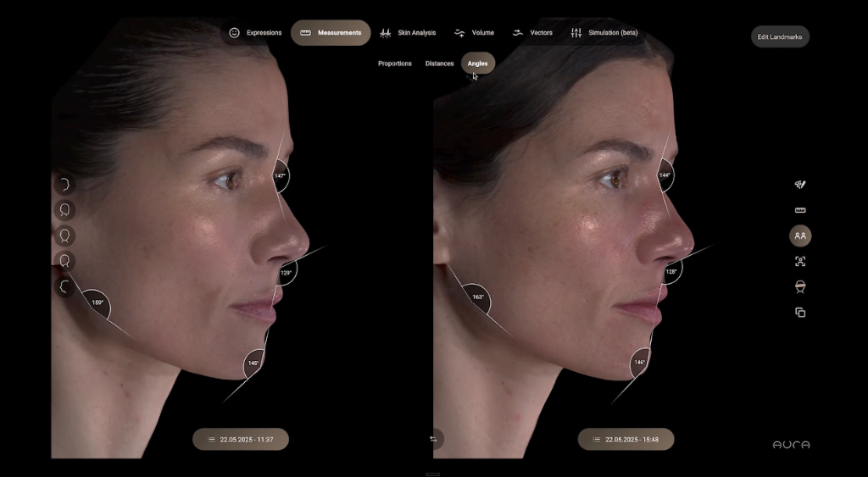Click the 163° jaw angle label
This screenshot has height=477, width=868.
[x=478, y=297]
